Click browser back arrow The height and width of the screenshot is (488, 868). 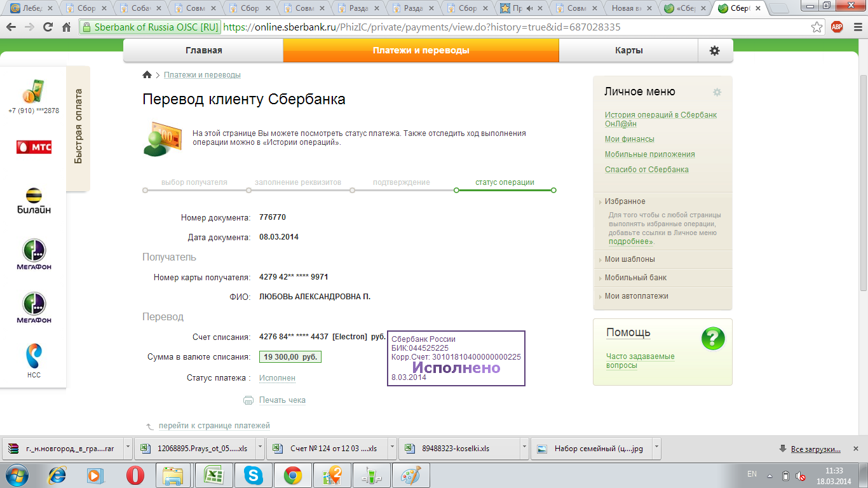tap(11, 27)
